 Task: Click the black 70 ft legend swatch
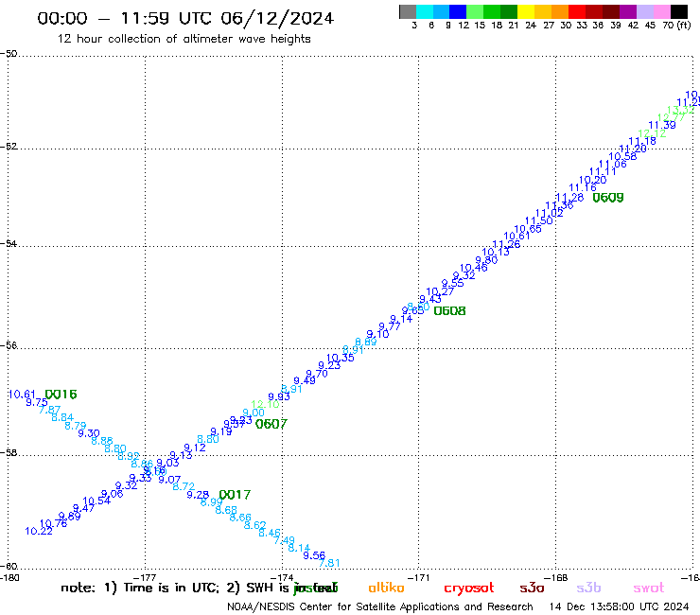pyautogui.click(x=679, y=11)
